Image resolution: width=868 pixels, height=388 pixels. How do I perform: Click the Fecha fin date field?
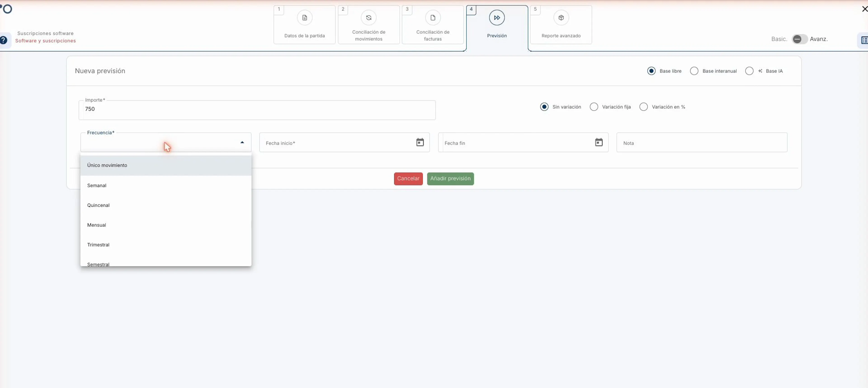click(x=523, y=143)
